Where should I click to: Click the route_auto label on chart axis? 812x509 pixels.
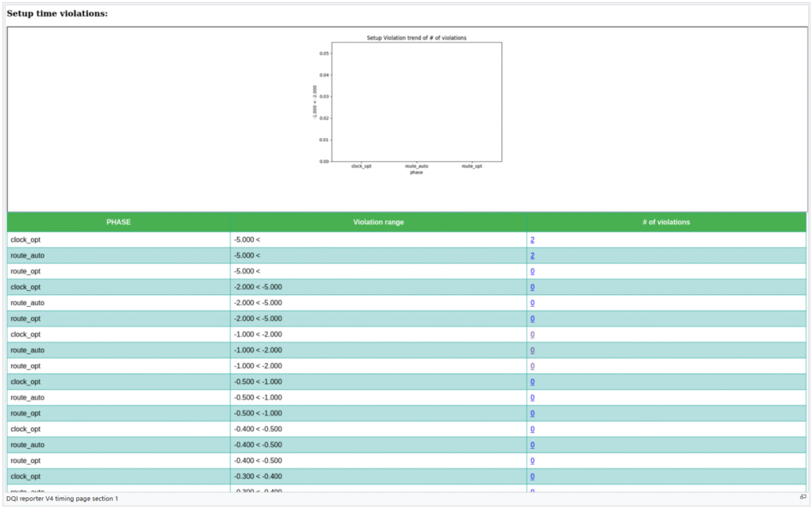(416, 166)
